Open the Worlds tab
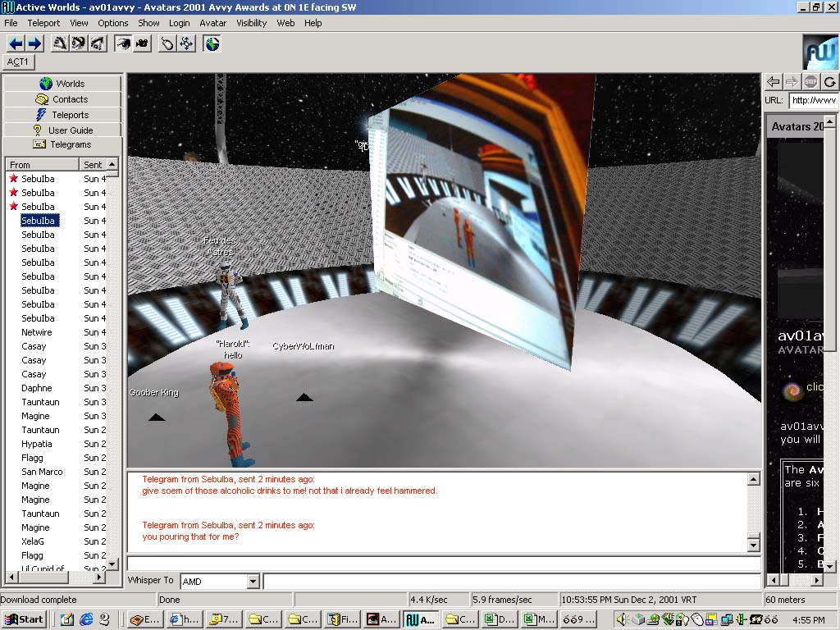Screen dimensions: 840x630 (x=62, y=84)
